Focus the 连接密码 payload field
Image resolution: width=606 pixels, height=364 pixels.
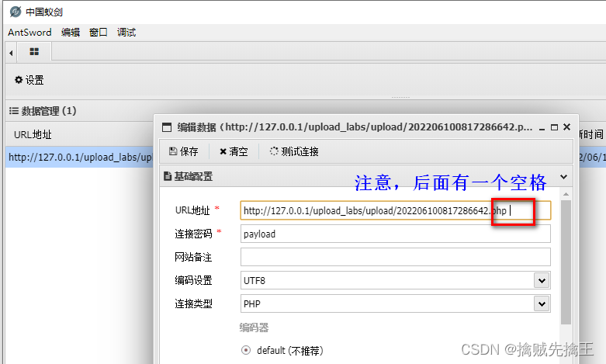pyautogui.click(x=396, y=234)
